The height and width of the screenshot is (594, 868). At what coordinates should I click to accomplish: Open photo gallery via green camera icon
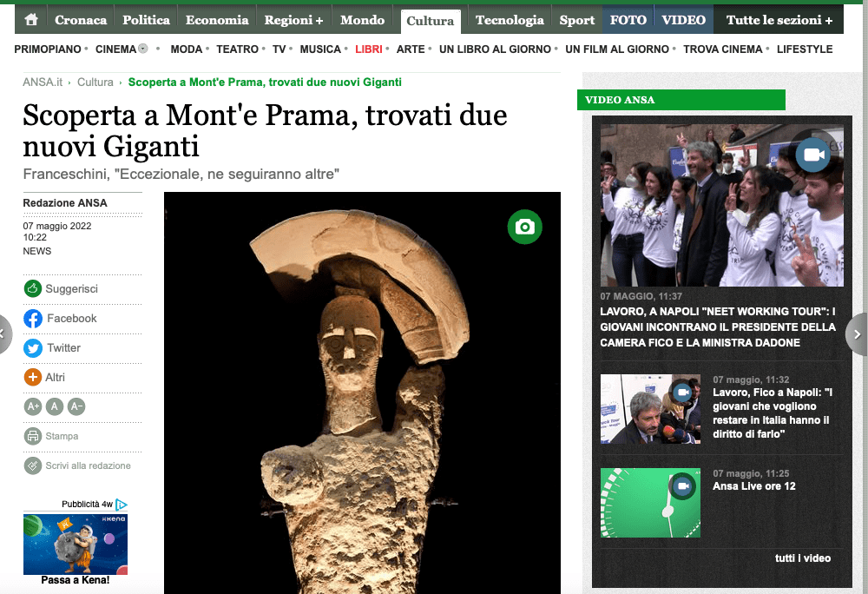coord(525,227)
